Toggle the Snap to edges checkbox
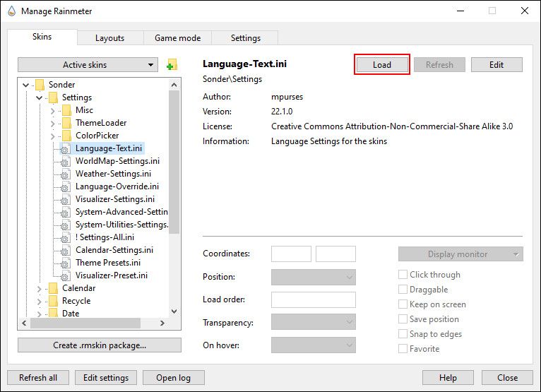541x392 pixels. click(x=403, y=334)
